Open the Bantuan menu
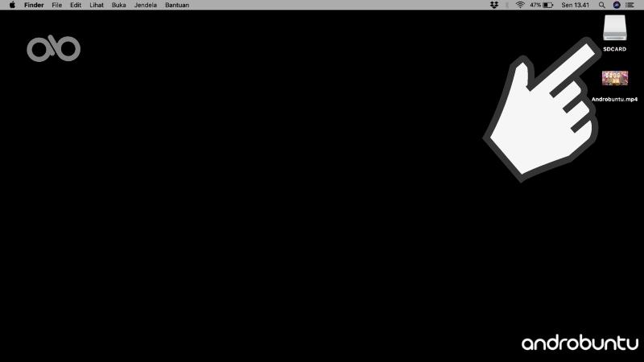644x362 pixels. pos(177,5)
